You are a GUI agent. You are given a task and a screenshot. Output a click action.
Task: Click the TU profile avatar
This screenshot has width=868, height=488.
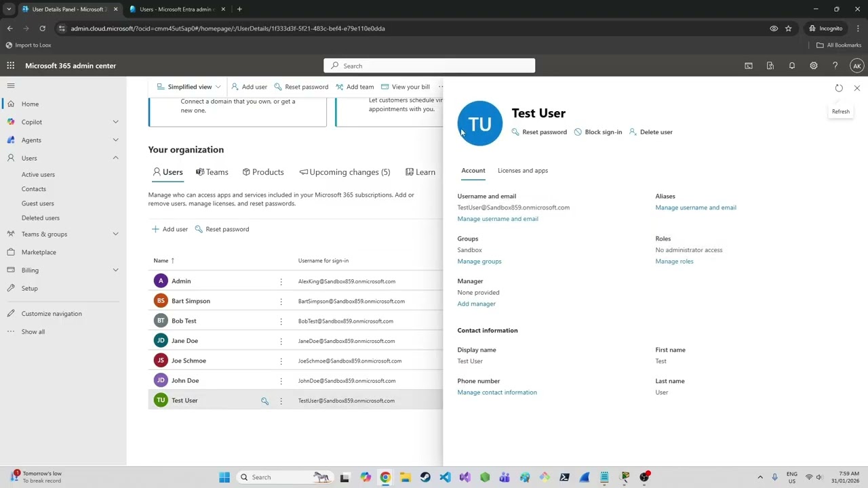pos(480,123)
